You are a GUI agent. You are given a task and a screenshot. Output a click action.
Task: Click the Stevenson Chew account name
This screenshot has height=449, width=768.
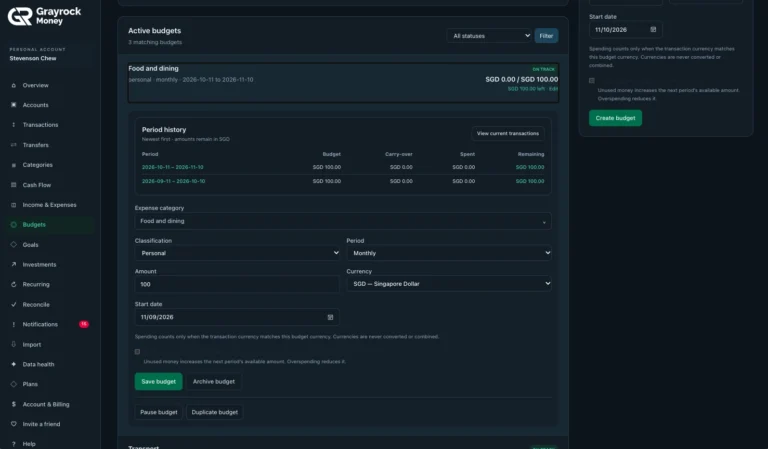[x=33, y=58]
